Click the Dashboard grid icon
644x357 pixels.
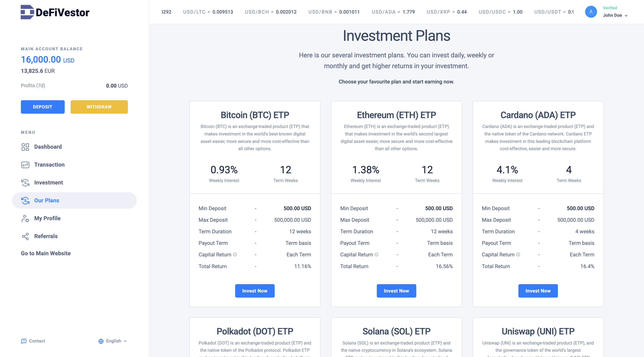pyautogui.click(x=25, y=147)
